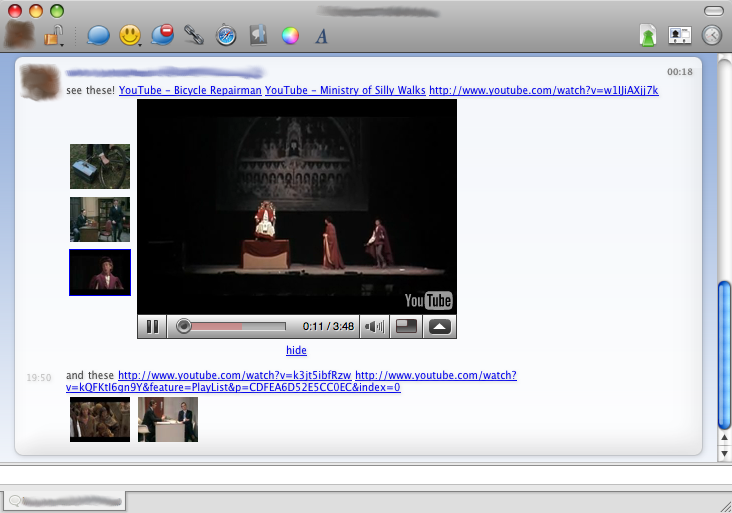Click the 00:18 message timestamp
The width and height of the screenshot is (732, 513).
[680, 71]
